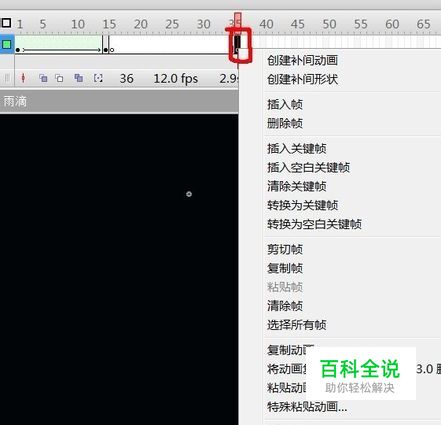This screenshot has height=425, width=441.
Task: Choose 转换为关键帧 option
Action: 303,205
